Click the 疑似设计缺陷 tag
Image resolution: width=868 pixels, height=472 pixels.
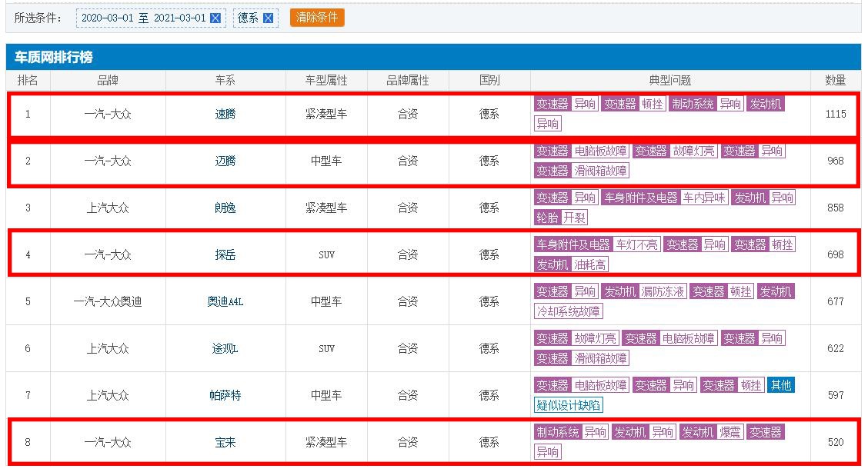coord(569,406)
